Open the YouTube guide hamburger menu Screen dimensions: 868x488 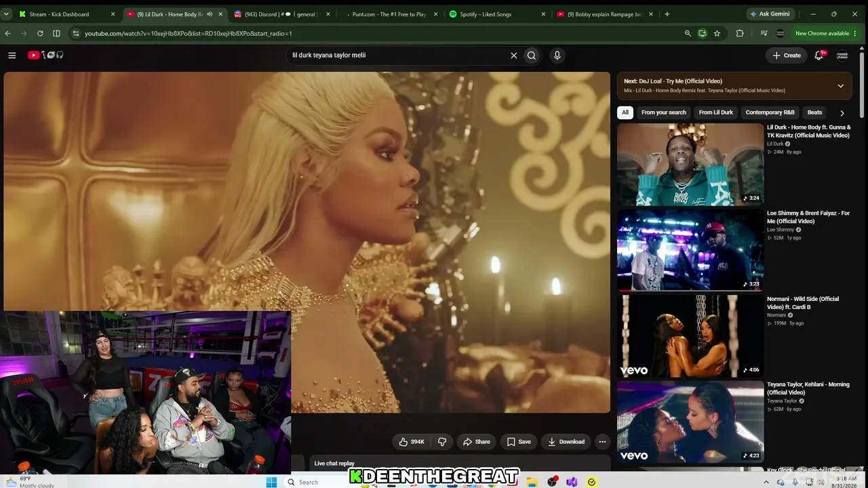(12, 56)
